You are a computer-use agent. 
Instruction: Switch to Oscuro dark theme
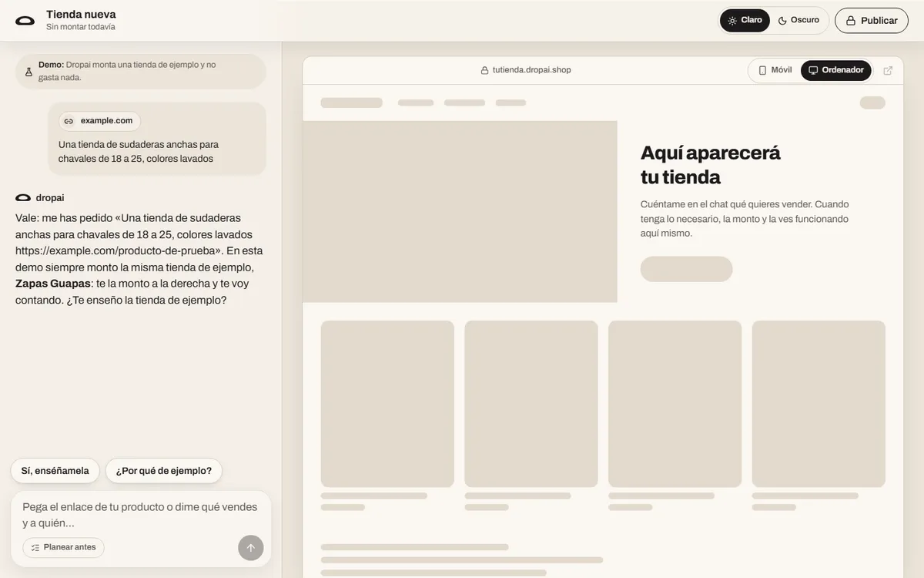[x=798, y=20]
